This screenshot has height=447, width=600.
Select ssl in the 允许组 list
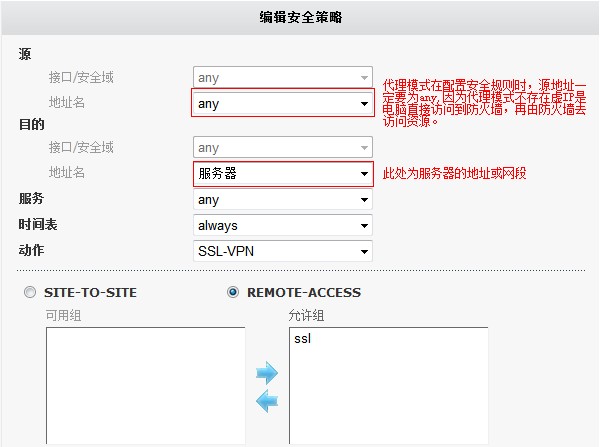click(x=302, y=339)
